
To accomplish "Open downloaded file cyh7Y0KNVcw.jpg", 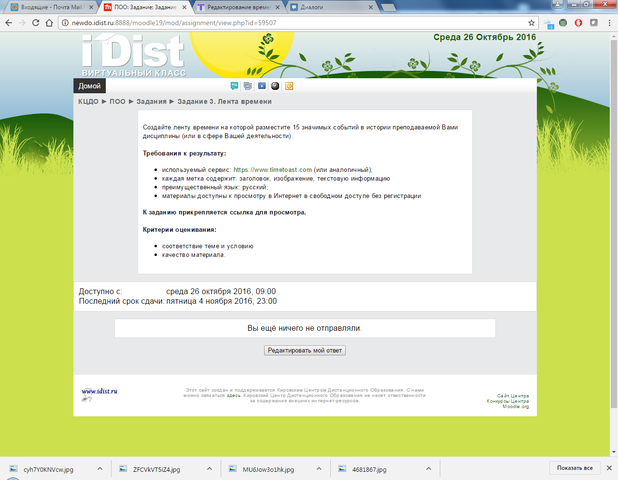I will pos(48,469).
